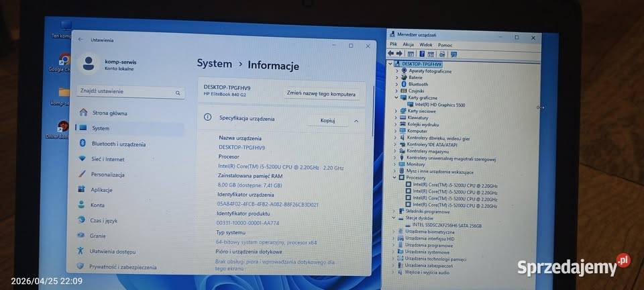Click the info icon next to Specyfikacja urządzenia
This screenshot has height=290, width=644.
(x=207, y=117)
